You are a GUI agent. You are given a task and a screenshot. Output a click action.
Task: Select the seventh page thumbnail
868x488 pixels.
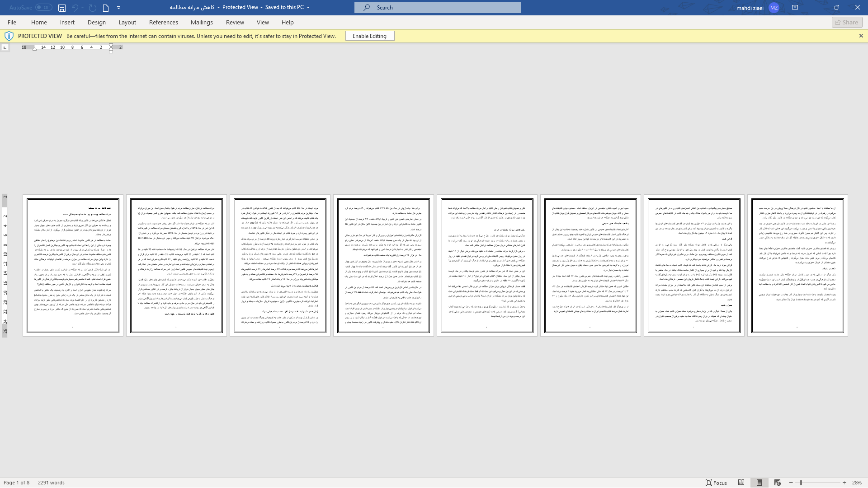[694, 266]
